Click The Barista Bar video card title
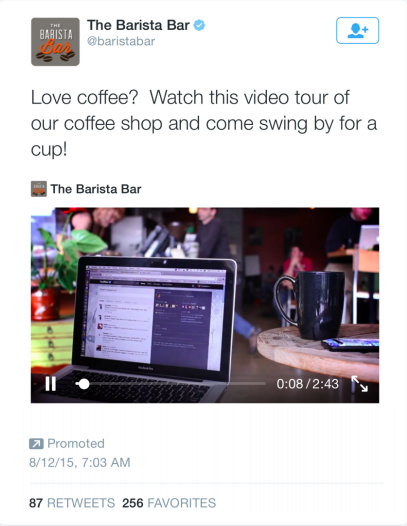 (x=96, y=189)
